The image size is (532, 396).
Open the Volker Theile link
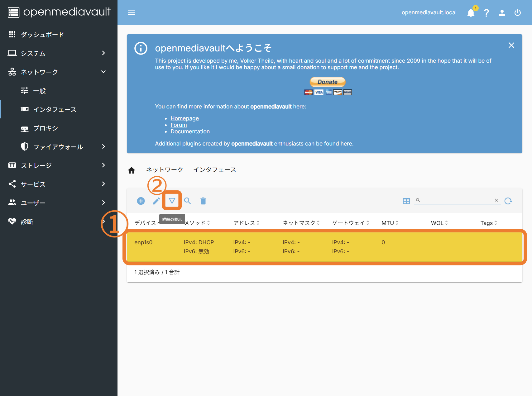tap(257, 61)
